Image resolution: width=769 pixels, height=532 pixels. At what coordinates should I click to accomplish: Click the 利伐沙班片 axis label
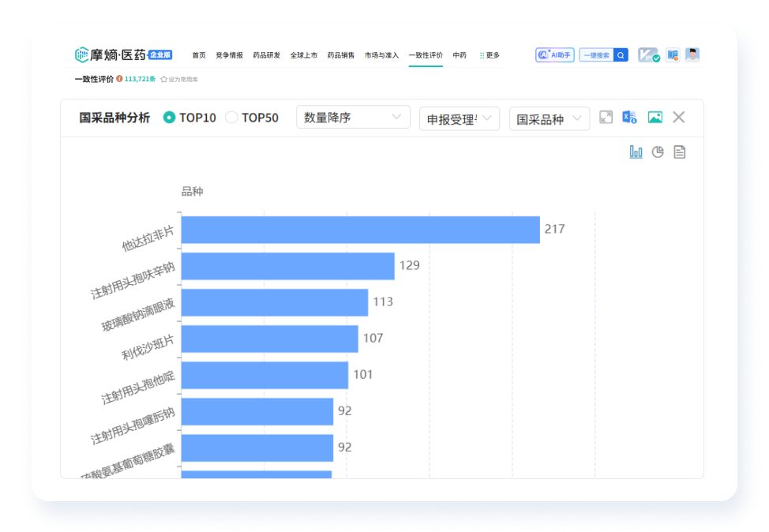148,347
